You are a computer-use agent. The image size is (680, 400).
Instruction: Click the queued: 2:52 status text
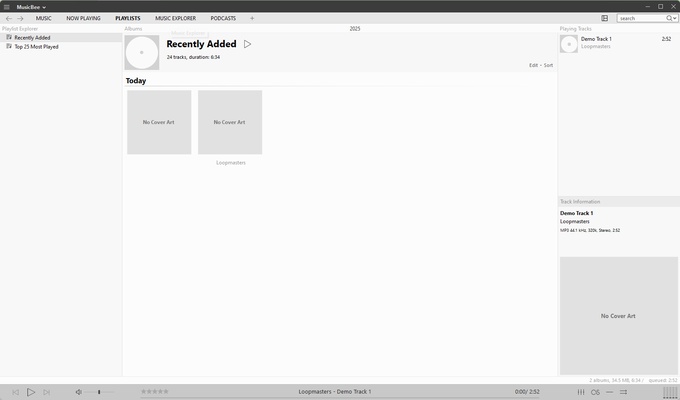663,380
